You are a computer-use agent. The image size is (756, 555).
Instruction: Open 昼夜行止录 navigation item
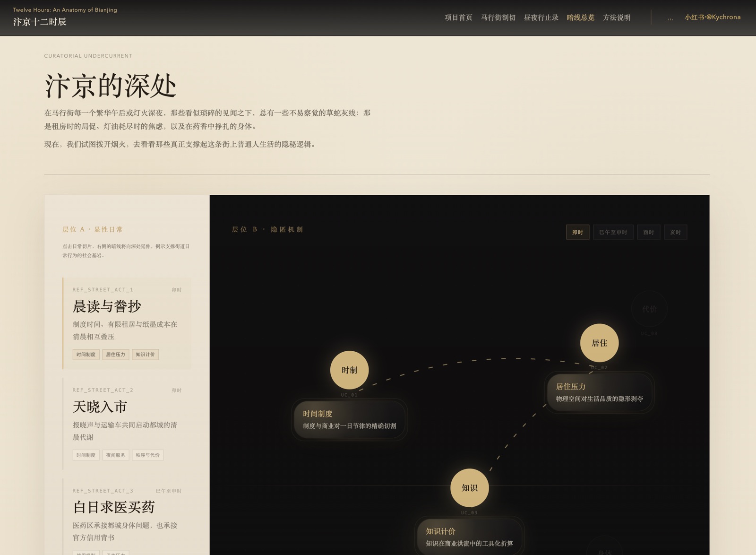(x=541, y=17)
